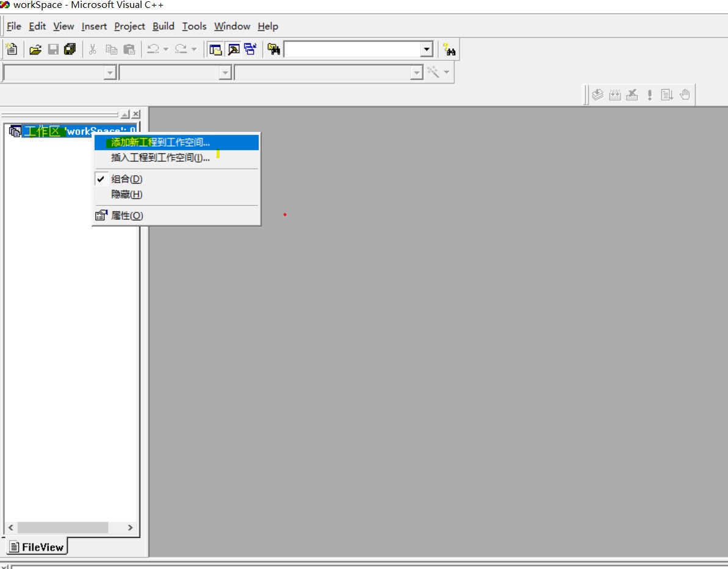Open a file with the Open folder icon
This screenshot has height=569, width=728.
point(35,49)
